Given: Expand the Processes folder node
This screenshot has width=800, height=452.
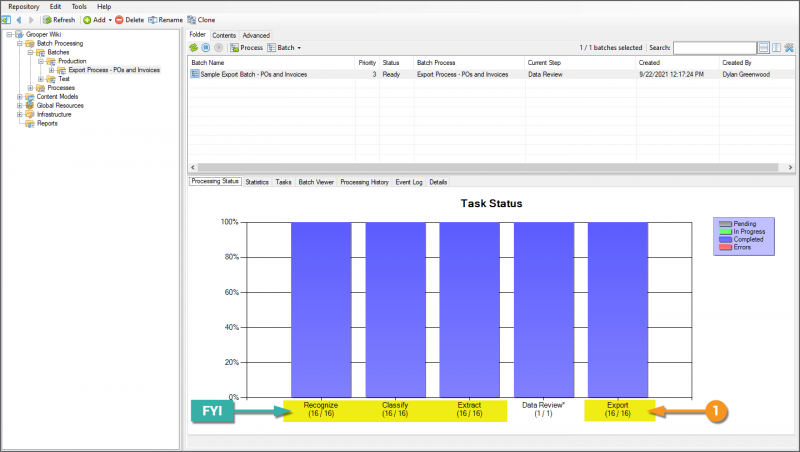Looking at the screenshot, I should pos(31,88).
